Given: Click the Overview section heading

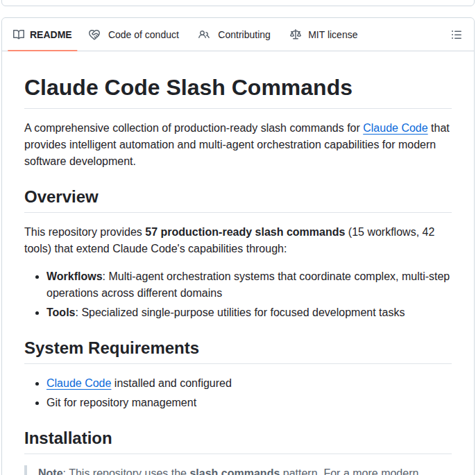Looking at the screenshot, I should pos(61,197).
